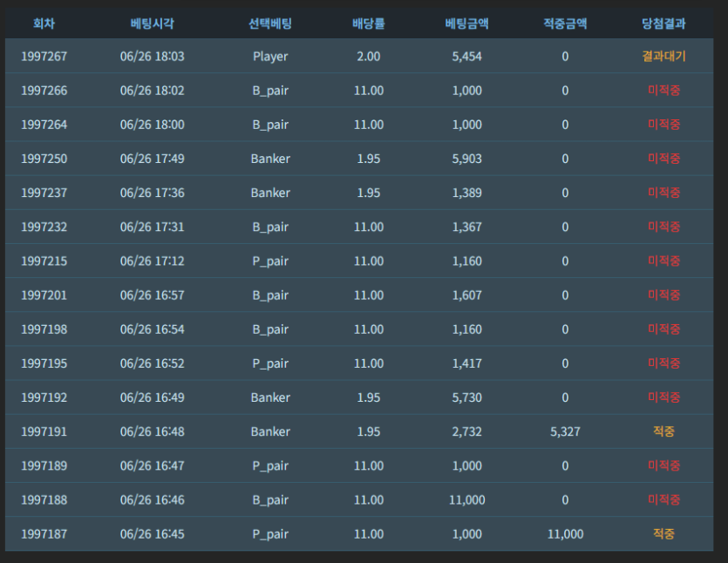Image resolution: width=728 pixels, height=563 pixels.
Task: Click the Player bet selection cell
Action: [x=270, y=57]
